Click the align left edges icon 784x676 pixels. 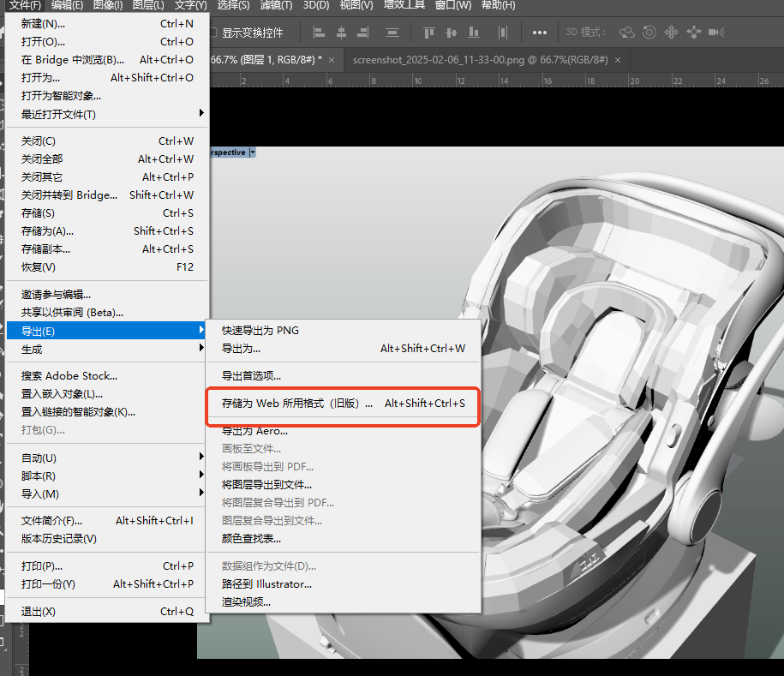(x=320, y=33)
